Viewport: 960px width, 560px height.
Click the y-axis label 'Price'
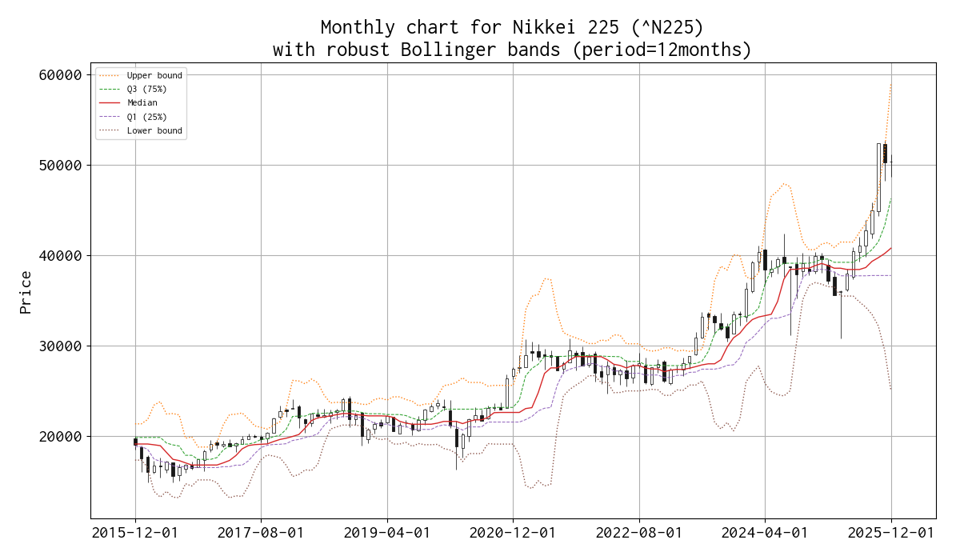point(26,292)
